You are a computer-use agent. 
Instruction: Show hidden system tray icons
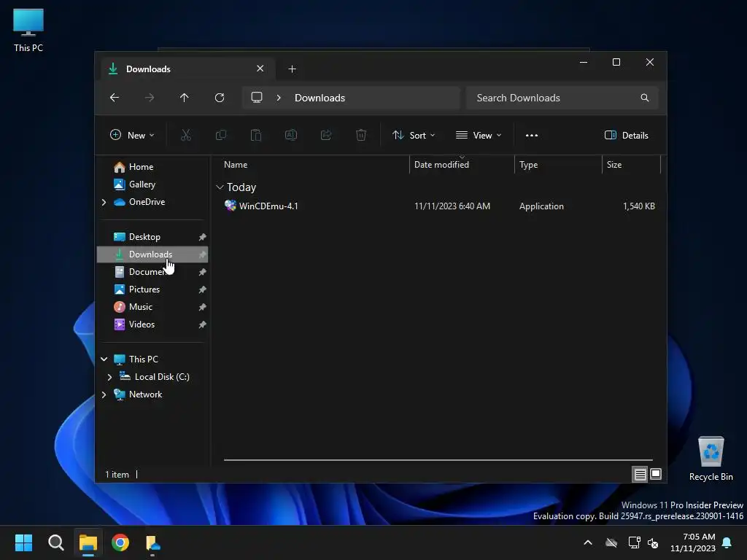click(588, 542)
